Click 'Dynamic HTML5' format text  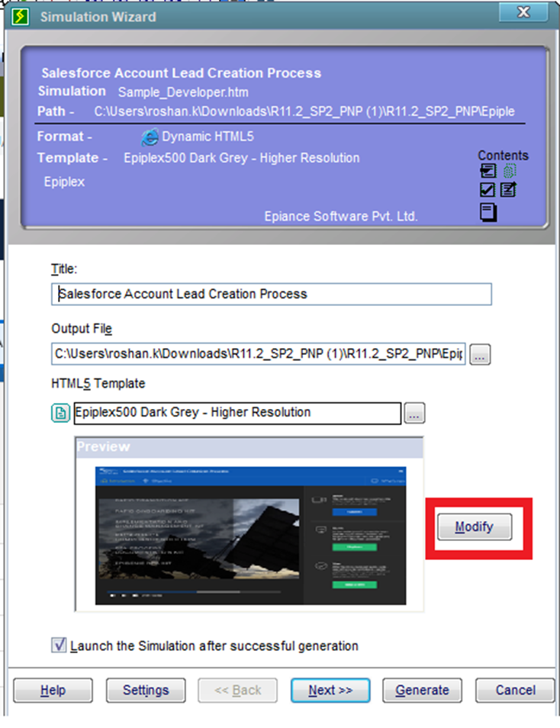[208, 137]
